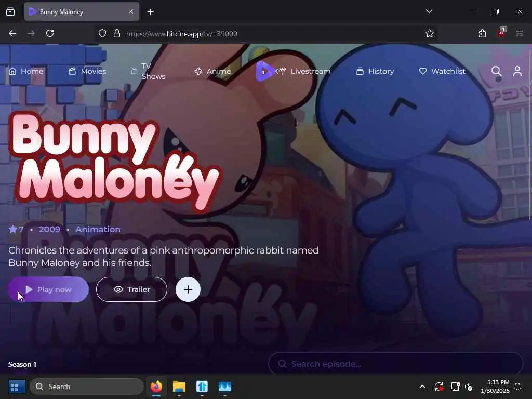Open uBlock Origin extension icon
The width and height of the screenshot is (532, 399).
(501, 33)
